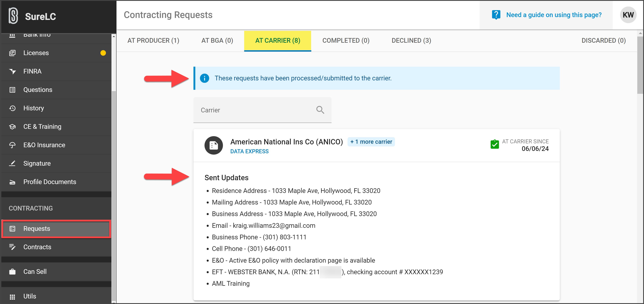644x304 pixels.
Task: Click the Profile Documents scanner icon
Action: click(x=12, y=182)
